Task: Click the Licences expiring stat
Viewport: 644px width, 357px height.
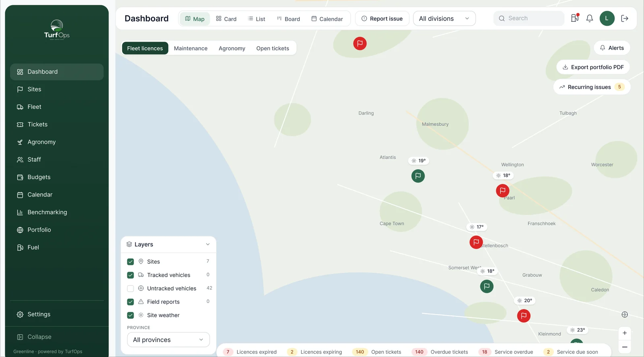Action: pyautogui.click(x=314, y=352)
